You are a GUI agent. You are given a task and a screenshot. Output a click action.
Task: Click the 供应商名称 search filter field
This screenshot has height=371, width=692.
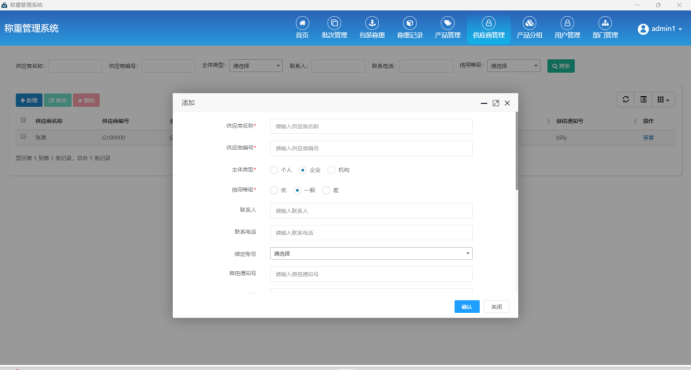[x=75, y=66]
